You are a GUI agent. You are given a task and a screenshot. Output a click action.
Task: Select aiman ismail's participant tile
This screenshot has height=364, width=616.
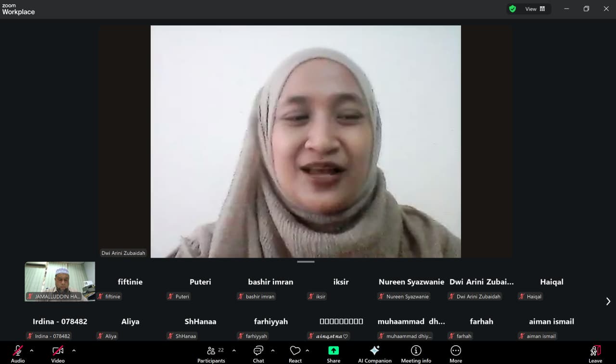pos(552,321)
